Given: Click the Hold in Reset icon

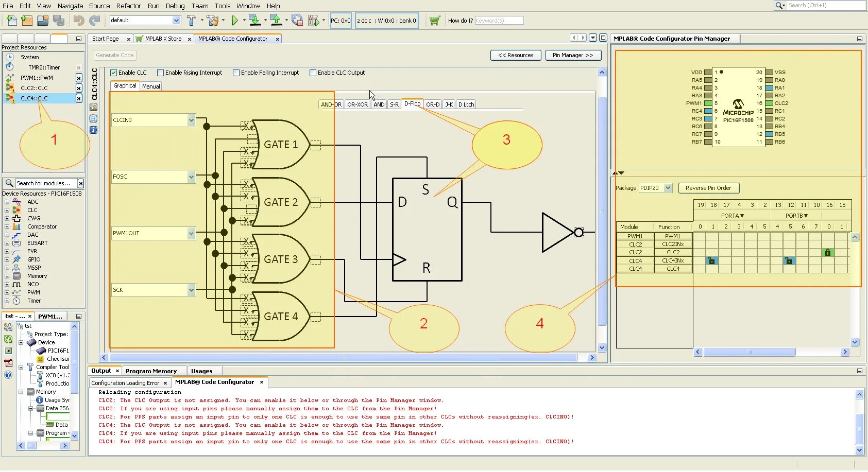Looking at the screenshot, I should [x=297, y=21].
